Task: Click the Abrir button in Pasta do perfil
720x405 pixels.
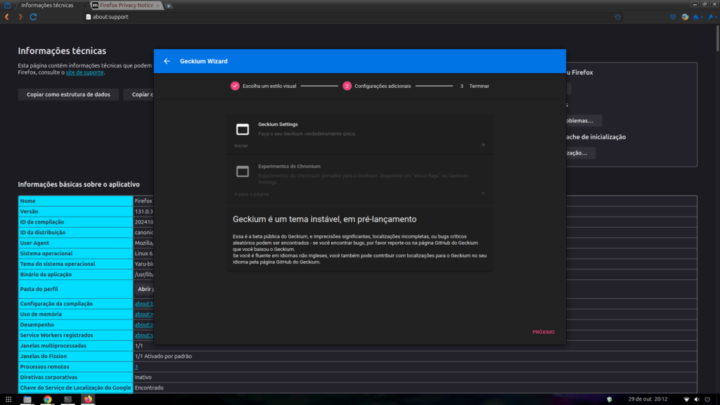Action: 145,289
